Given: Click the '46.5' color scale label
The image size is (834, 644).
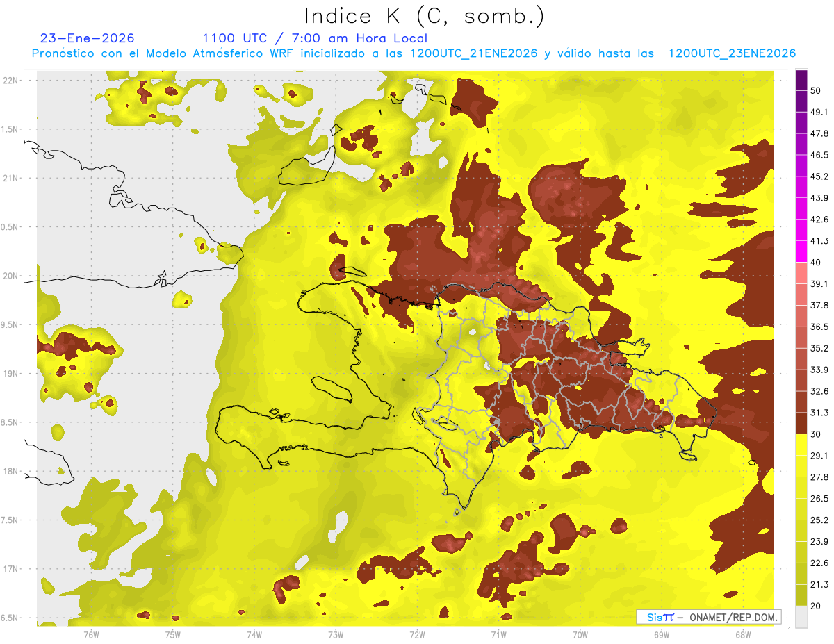Looking at the screenshot, I should [x=819, y=155].
